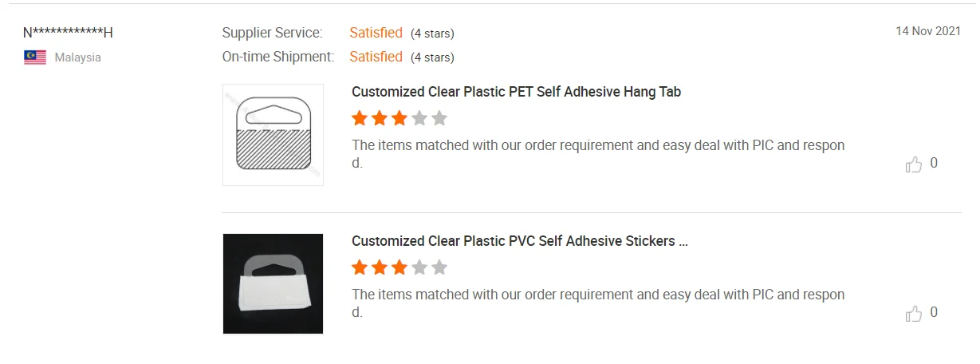This screenshot has width=980, height=364.
Task: Click last gray star of PET Hang Tab rating
Action: [439, 119]
